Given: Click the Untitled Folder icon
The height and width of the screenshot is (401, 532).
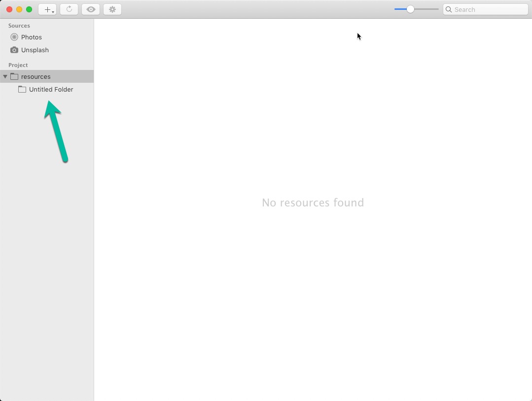Looking at the screenshot, I should pyautogui.click(x=22, y=89).
